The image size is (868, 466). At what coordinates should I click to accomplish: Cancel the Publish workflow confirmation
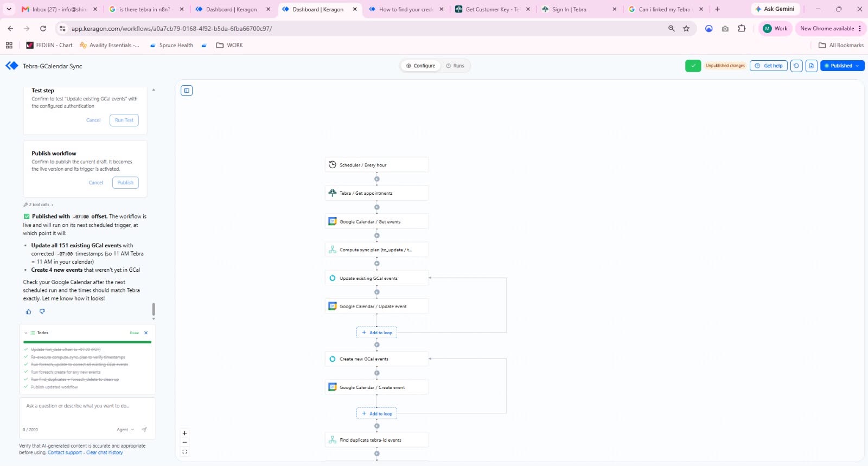[x=96, y=182]
